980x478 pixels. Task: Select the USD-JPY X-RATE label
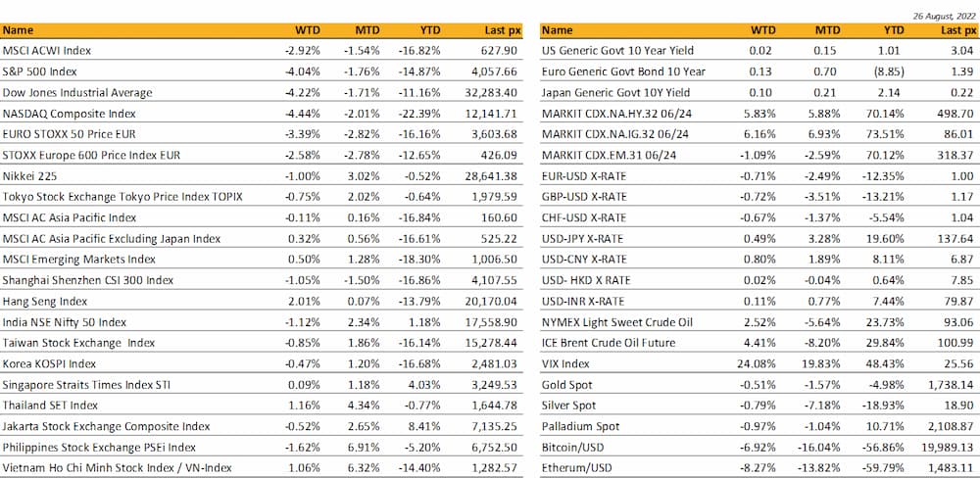[x=583, y=238]
